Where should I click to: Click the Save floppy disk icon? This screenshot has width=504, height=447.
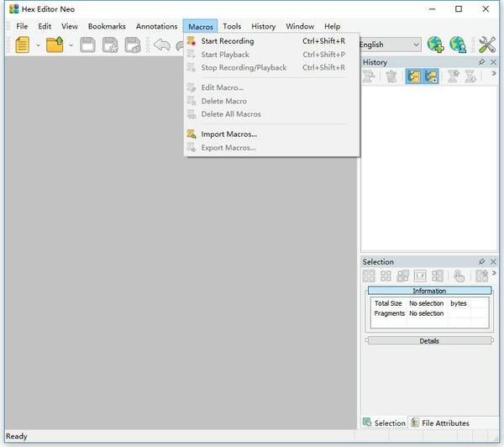(x=87, y=45)
